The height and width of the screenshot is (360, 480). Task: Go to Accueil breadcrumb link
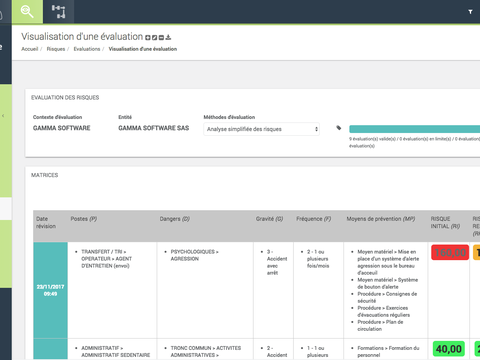tap(30, 49)
